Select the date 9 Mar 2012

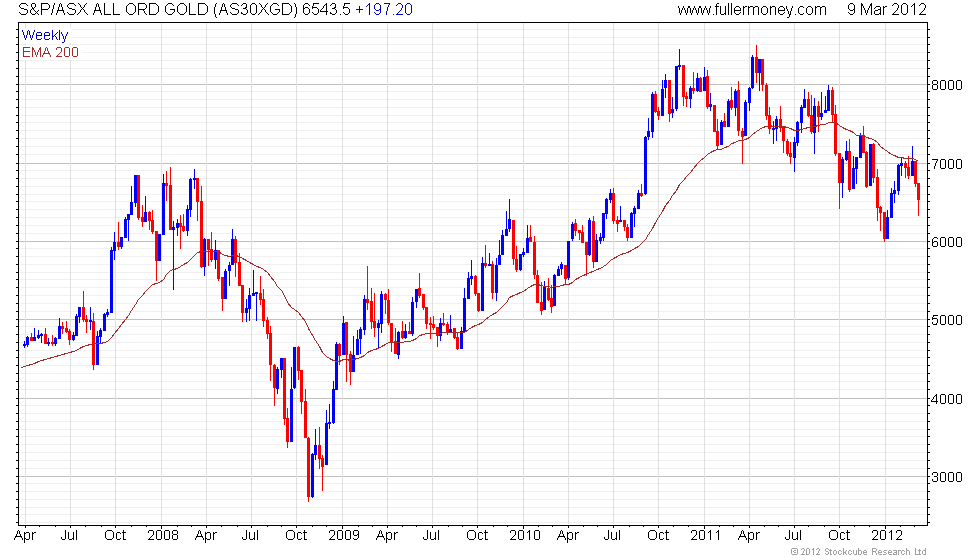point(887,9)
